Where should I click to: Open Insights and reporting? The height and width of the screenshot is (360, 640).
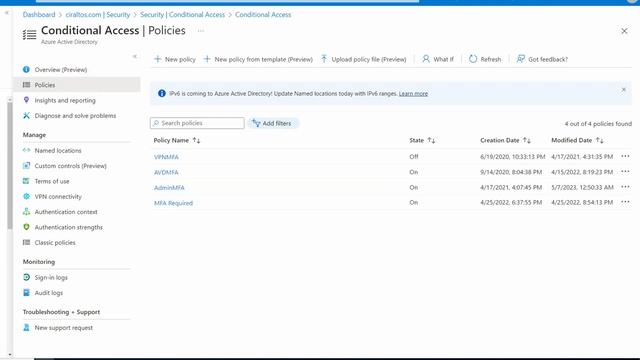tap(65, 100)
